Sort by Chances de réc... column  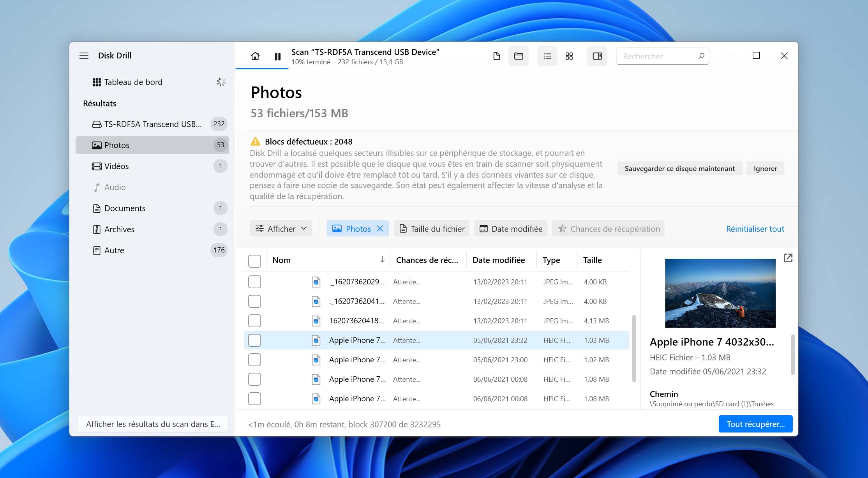[427, 260]
